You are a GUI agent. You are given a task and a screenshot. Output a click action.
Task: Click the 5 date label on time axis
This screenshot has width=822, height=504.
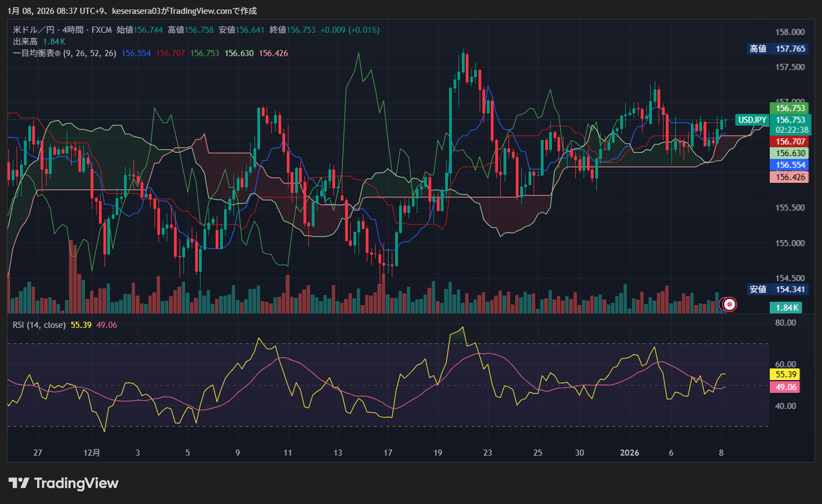(188, 453)
